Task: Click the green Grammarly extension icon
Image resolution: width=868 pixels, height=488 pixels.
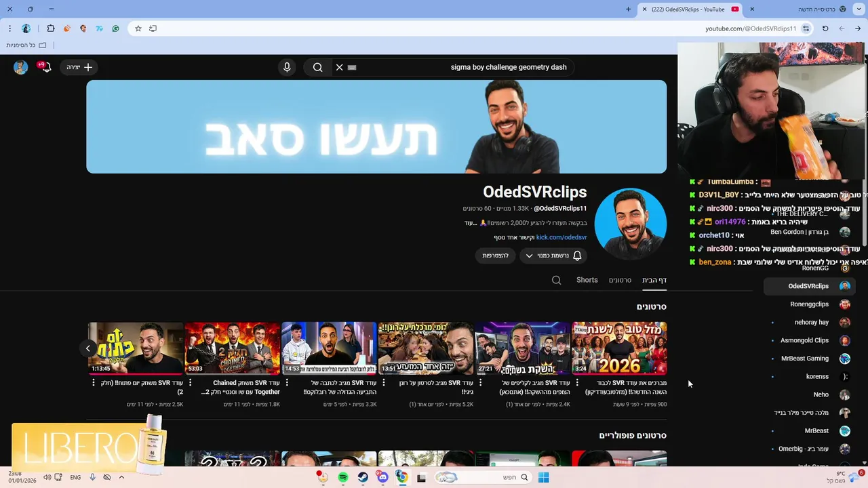Action: click(x=116, y=28)
